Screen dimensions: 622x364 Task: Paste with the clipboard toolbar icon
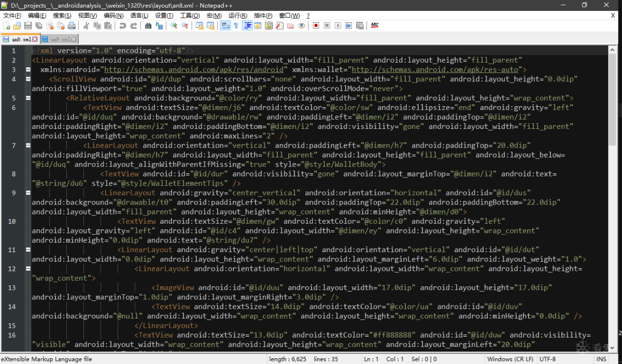pos(108,25)
